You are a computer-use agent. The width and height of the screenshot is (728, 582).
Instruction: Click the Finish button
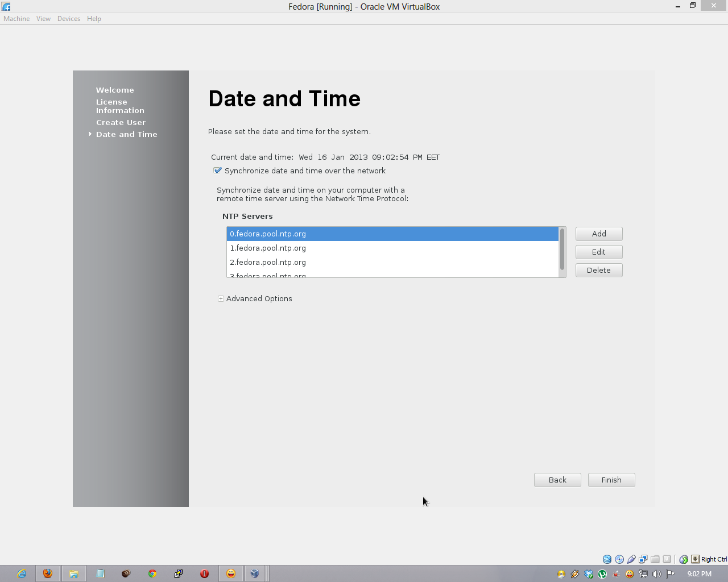(x=611, y=480)
